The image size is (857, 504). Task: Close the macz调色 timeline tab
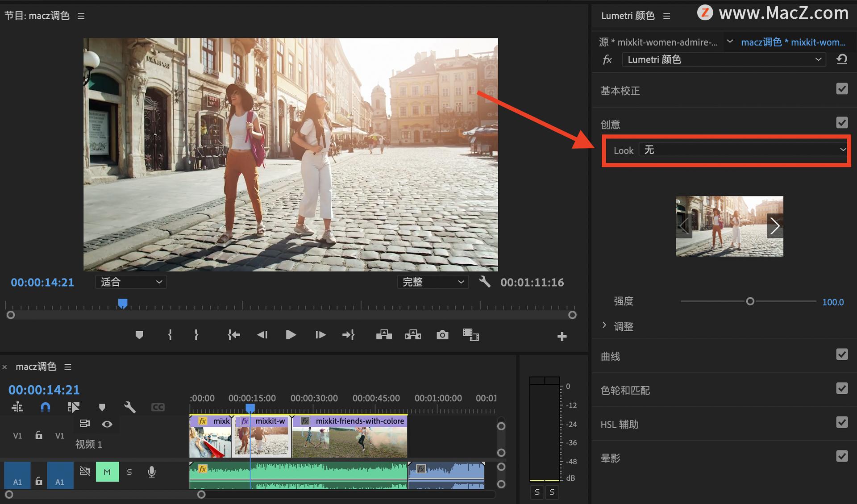click(x=5, y=367)
